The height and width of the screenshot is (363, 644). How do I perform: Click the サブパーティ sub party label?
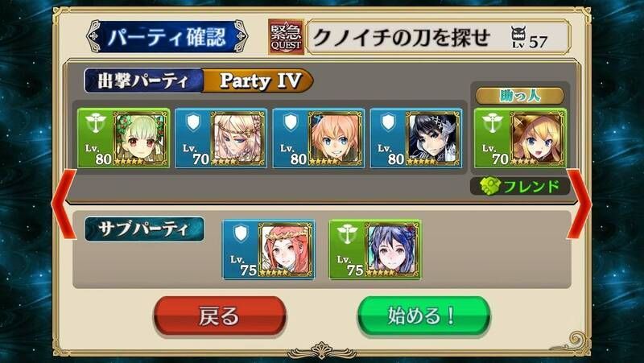click(x=144, y=229)
